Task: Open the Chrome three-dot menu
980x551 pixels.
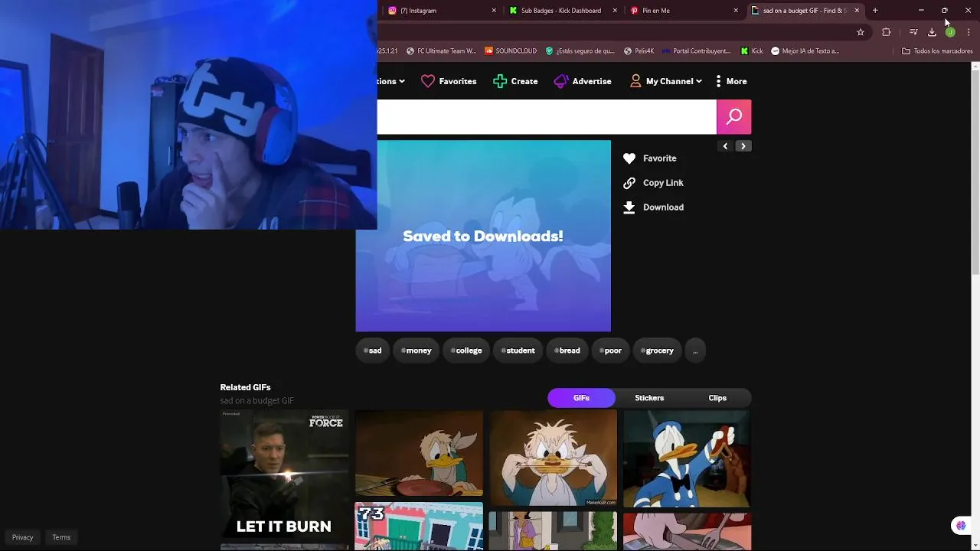Action: point(969,32)
